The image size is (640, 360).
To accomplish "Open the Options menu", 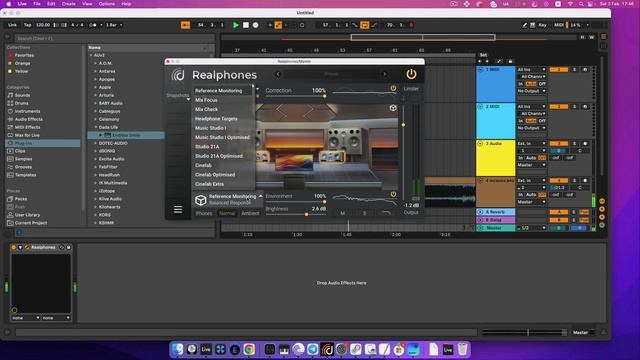I will pos(107,4).
